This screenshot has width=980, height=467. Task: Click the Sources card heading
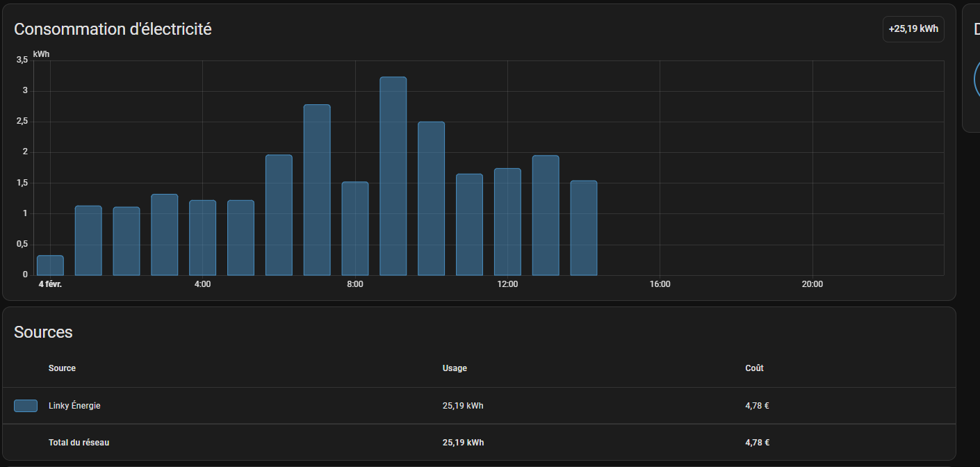43,332
